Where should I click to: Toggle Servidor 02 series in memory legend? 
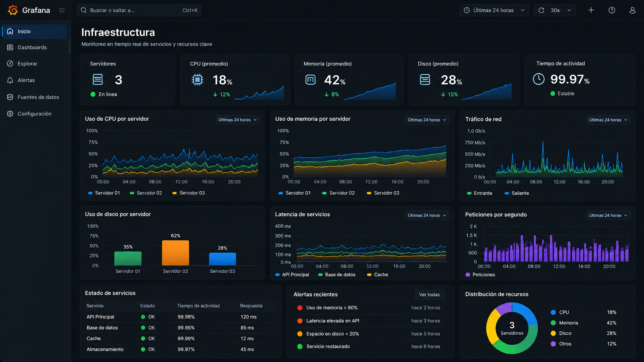(x=338, y=193)
